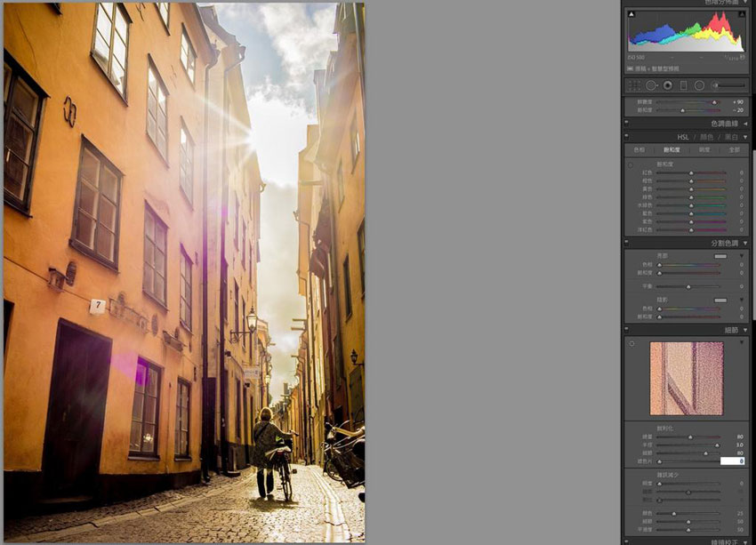Collapse the 分割色調 panel triangle
Viewport: 756px width, 545px height.
[x=745, y=243]
